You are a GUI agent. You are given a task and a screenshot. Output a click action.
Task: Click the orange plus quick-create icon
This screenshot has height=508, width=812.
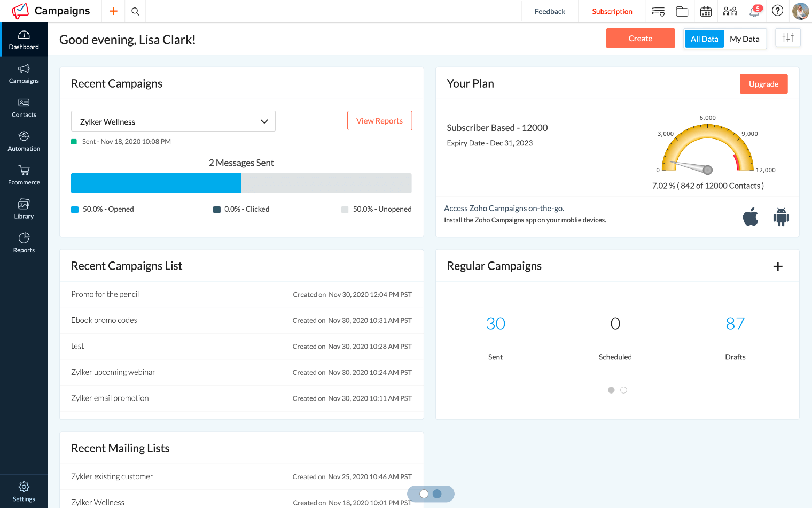coord(113,11)
